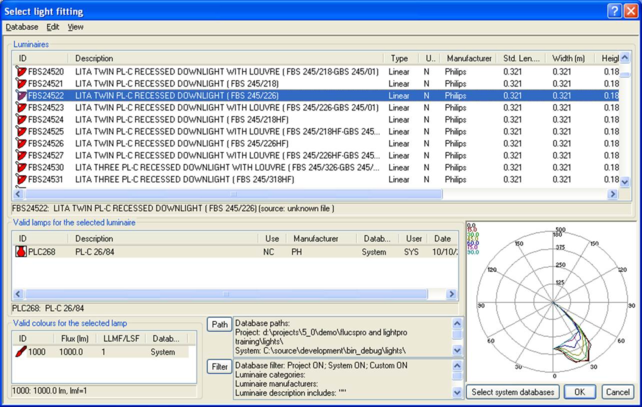Viewport: 642px width, 407px height.
Task: Open the View menu
Action: (x=76, y=27)
